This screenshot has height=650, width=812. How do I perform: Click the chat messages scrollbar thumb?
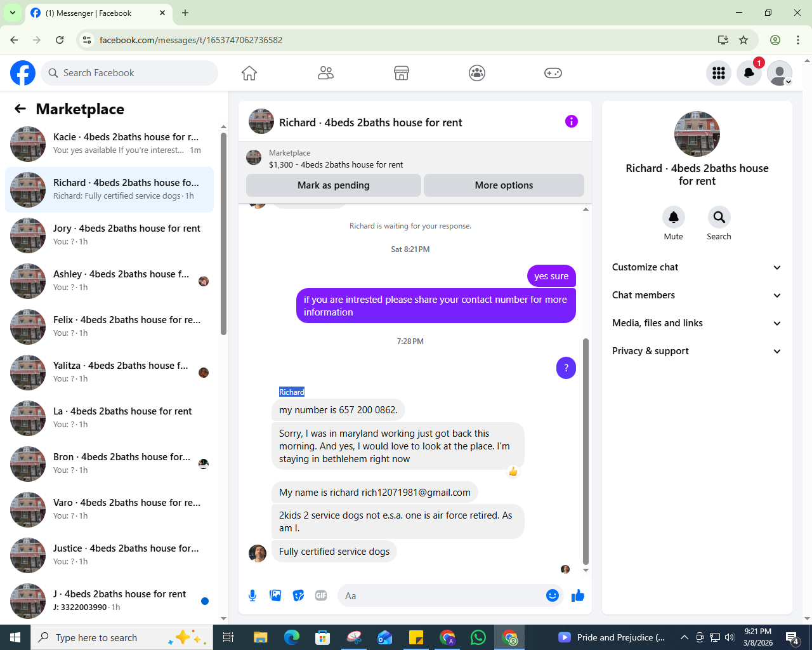click(x=586, y=451)
